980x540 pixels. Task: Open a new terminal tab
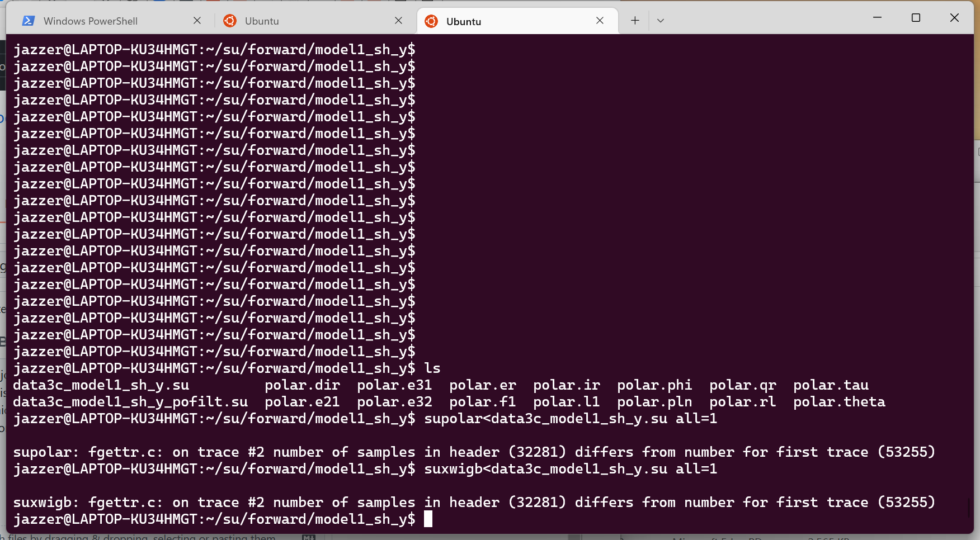tap(635, 21)
